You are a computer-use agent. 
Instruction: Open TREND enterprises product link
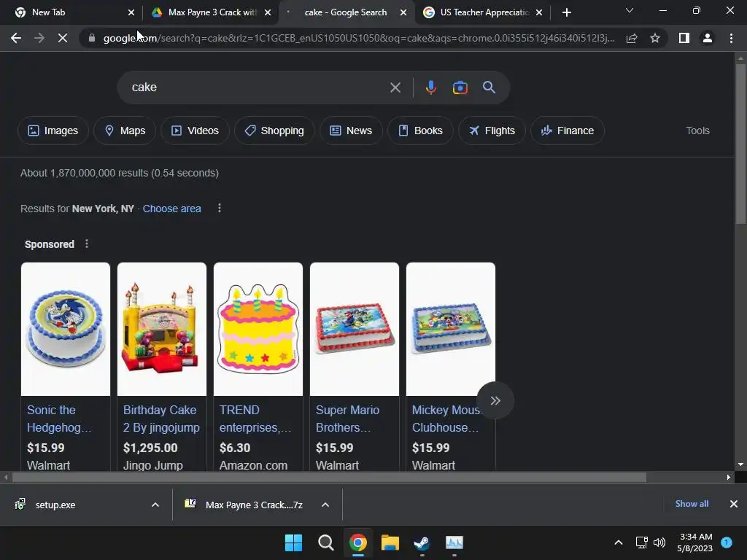[x=255, y=419]
